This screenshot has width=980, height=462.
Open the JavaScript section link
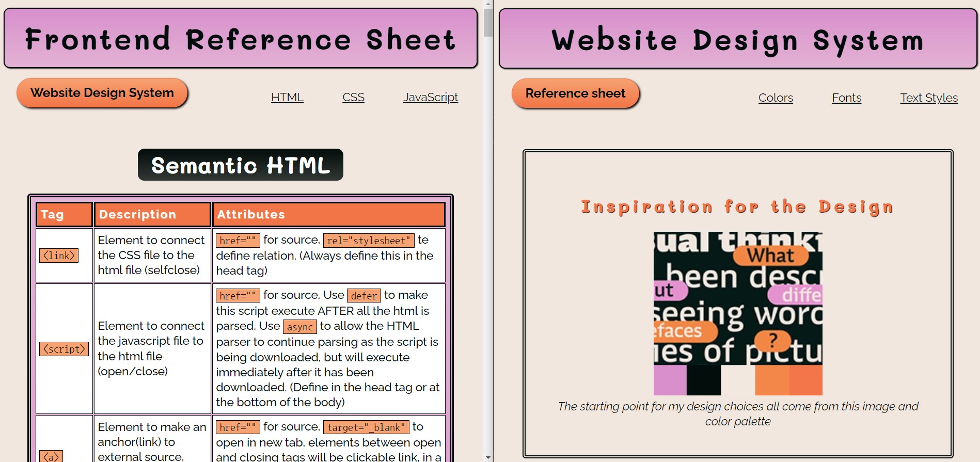click(x=431, y=97)
